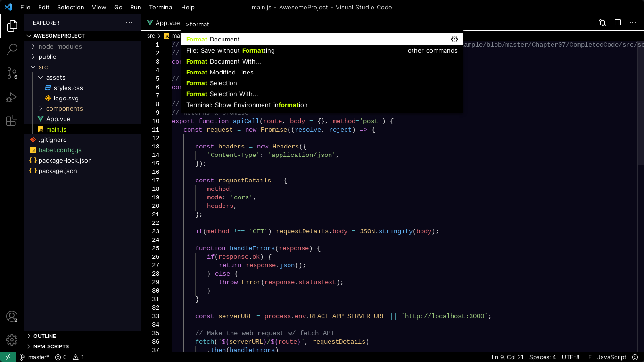Open the Go menu
The image size is (644, 362).
click(118, 7)
